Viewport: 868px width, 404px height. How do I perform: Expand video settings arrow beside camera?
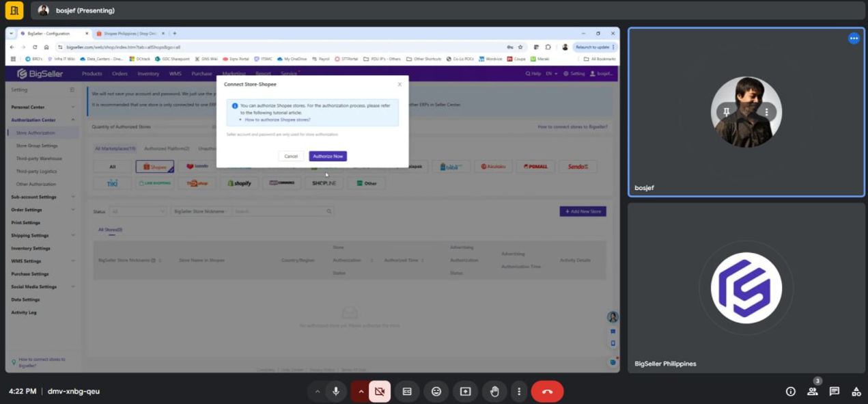click(x=361, y=392)
